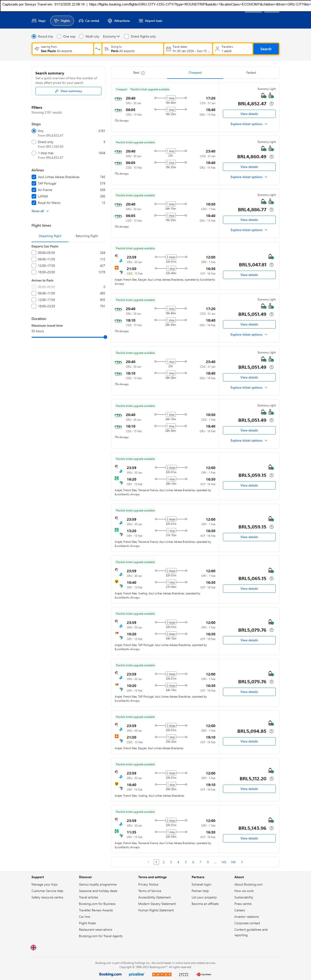Click the maximum travel time slider handle
This screenshot has height=980, width=311.
tap(105, 337)
